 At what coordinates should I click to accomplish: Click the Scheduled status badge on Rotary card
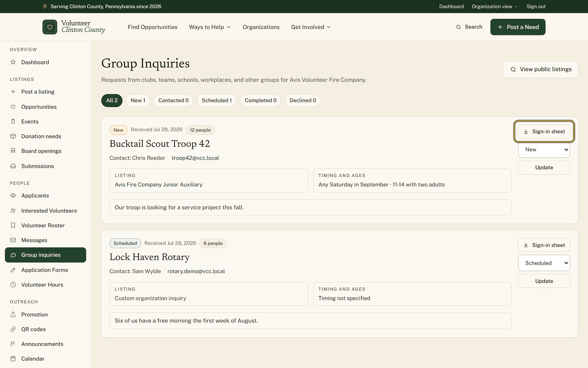[x=125, y=243]
